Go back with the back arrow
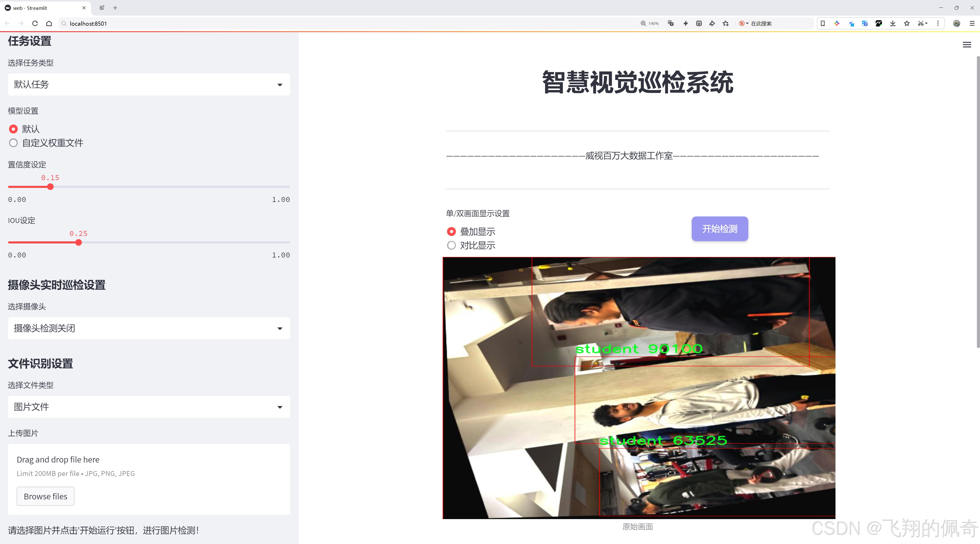This screenshot has height=544, width=980. [x=7, y=24]
